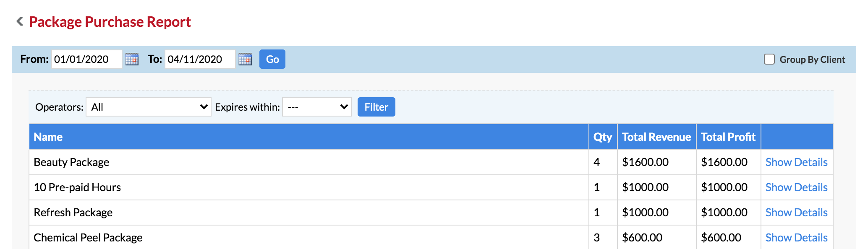Enable the Group By Client checkbox
Image resolution: width=868 pixels, height=249 pixels.
769,59
